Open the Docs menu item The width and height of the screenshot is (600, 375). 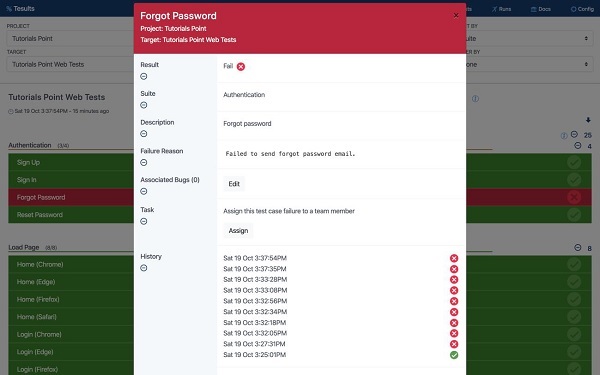coord(541,9)
